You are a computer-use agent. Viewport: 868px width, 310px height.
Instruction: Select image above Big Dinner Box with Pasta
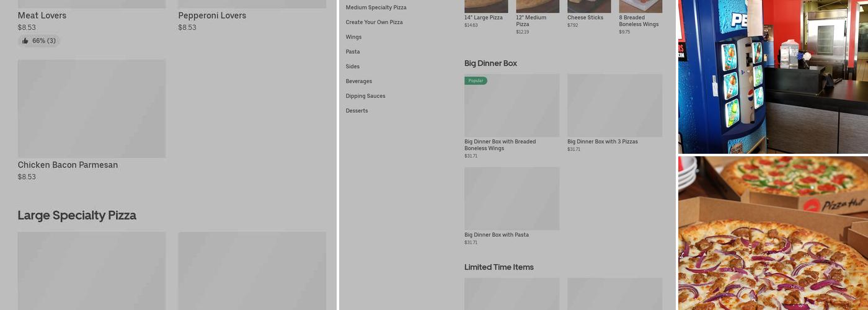tap(511, 198)
